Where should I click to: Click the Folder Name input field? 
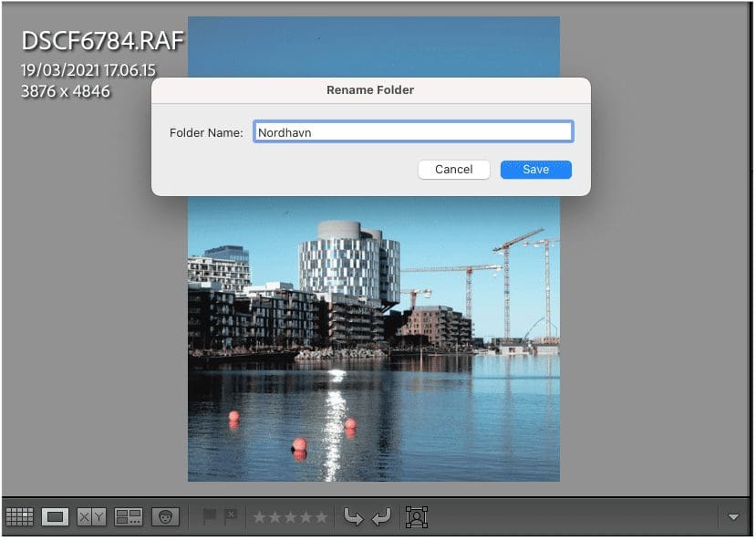click(x=413, y=131)
